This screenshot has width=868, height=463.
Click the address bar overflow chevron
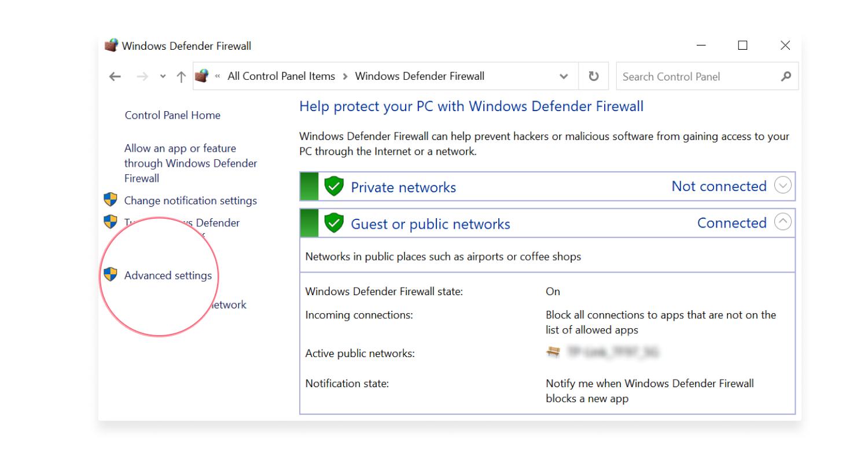[x=218, y=76]
